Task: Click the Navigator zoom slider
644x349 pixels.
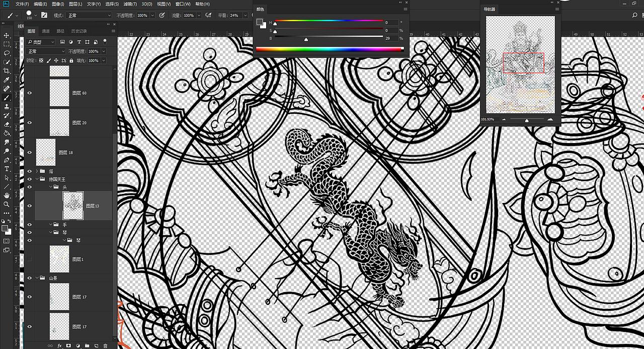Action: (527, 120)
